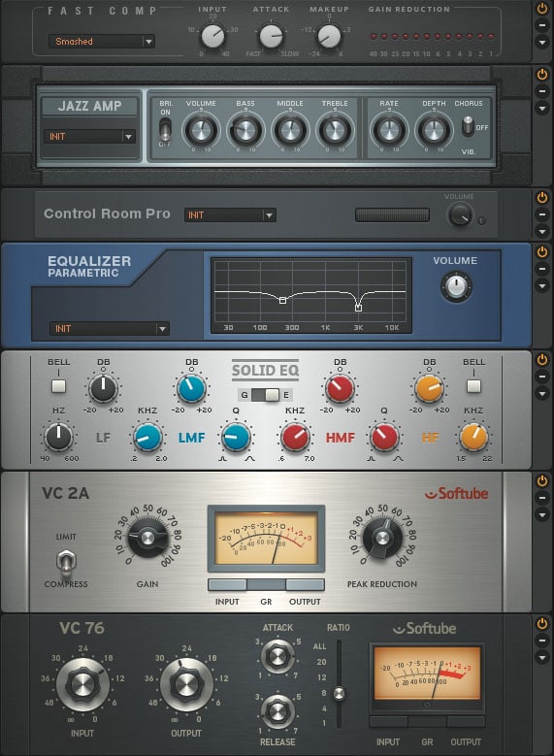The height and width of the screenshot is (756, 554).
Task: Select the VC 76 meter INPUT button
Action: tap(388, 722)
